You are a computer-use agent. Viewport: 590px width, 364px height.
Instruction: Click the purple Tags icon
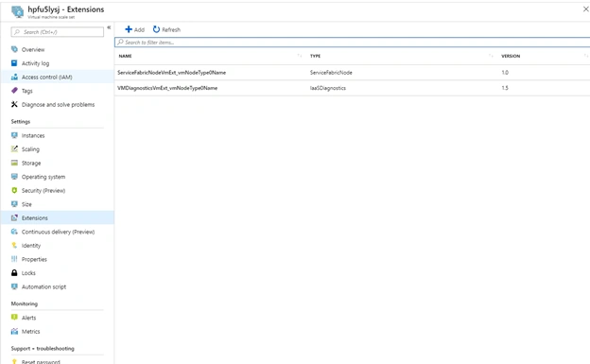pyautogui.click(x=14, y=91)
